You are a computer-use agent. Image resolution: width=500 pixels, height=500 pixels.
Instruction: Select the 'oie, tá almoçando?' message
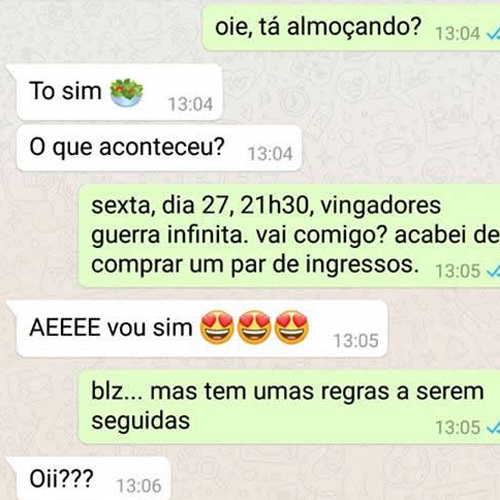click(x=352, y=29)
